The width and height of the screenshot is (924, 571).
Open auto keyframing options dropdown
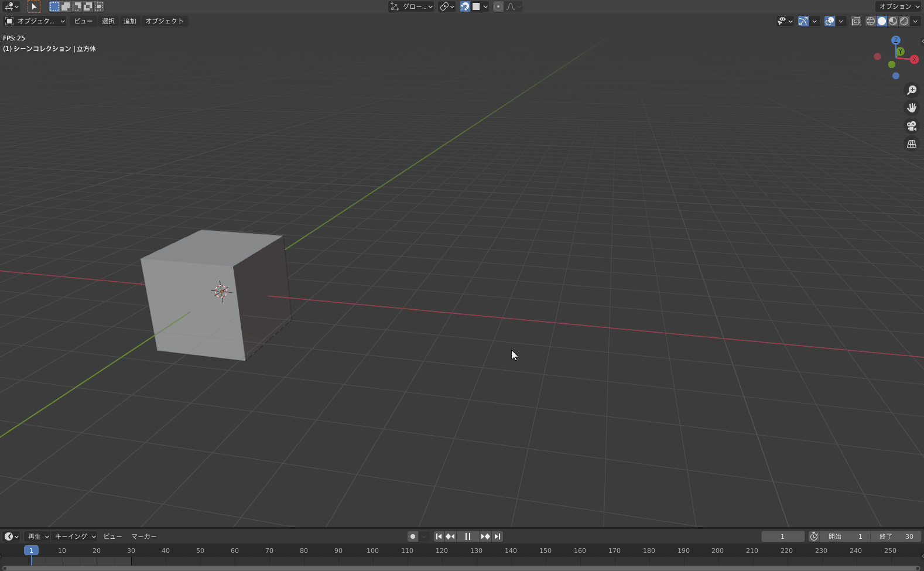pos(424,536)
